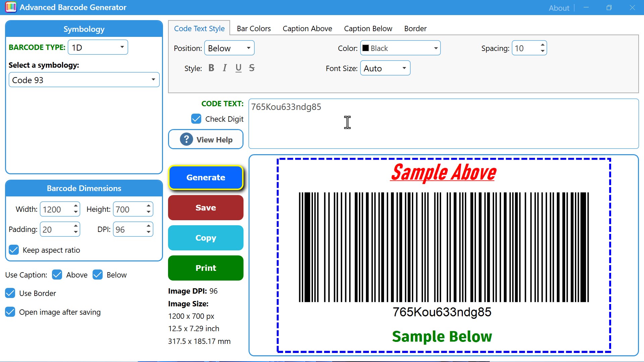Screen dimensions: 644x362
Task: Disable Keep aspect ratio option
Action: click(14, 250)
